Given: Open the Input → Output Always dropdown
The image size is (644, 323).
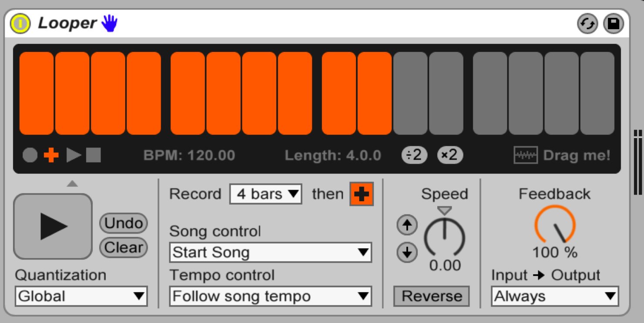Looking at the screenshot, I should pyautogui.click(x=555, y=296).
